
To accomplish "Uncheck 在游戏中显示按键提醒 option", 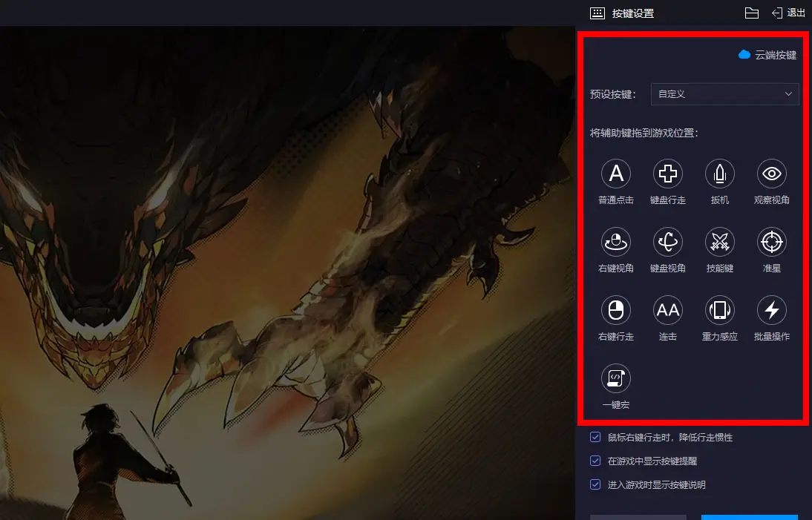I will click(595, 461).
